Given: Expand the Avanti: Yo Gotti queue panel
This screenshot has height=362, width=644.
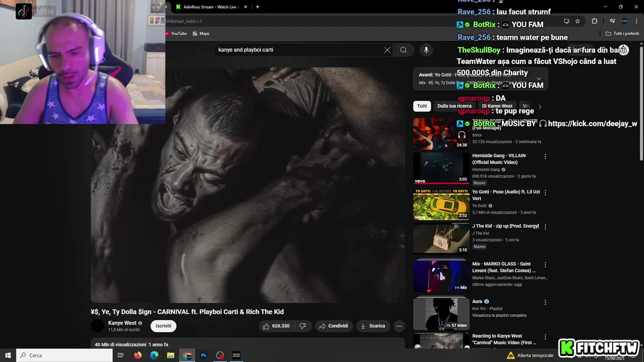Looking at the screenshot, I should coord(539,78).
